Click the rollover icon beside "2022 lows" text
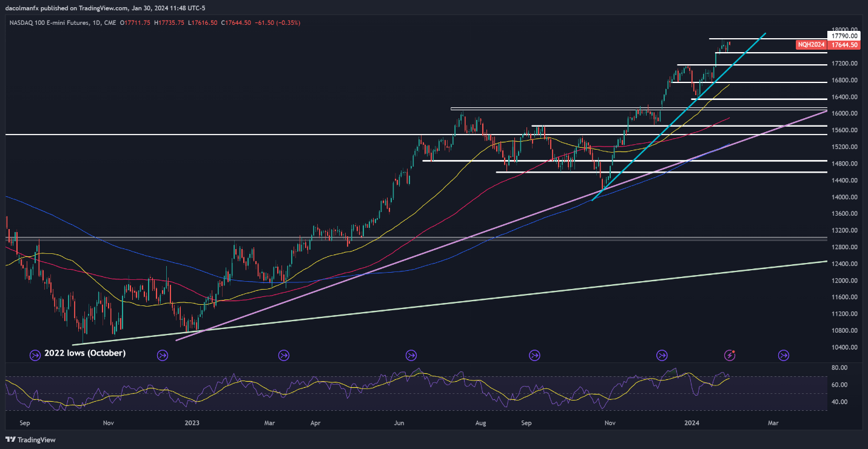 point(35,354)
